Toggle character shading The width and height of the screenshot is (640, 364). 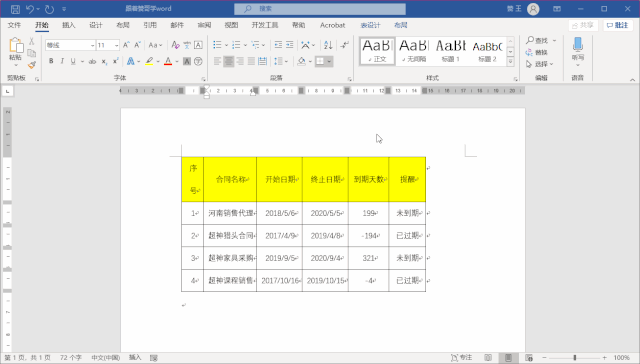pyautogui.click(x=187, y=62)
